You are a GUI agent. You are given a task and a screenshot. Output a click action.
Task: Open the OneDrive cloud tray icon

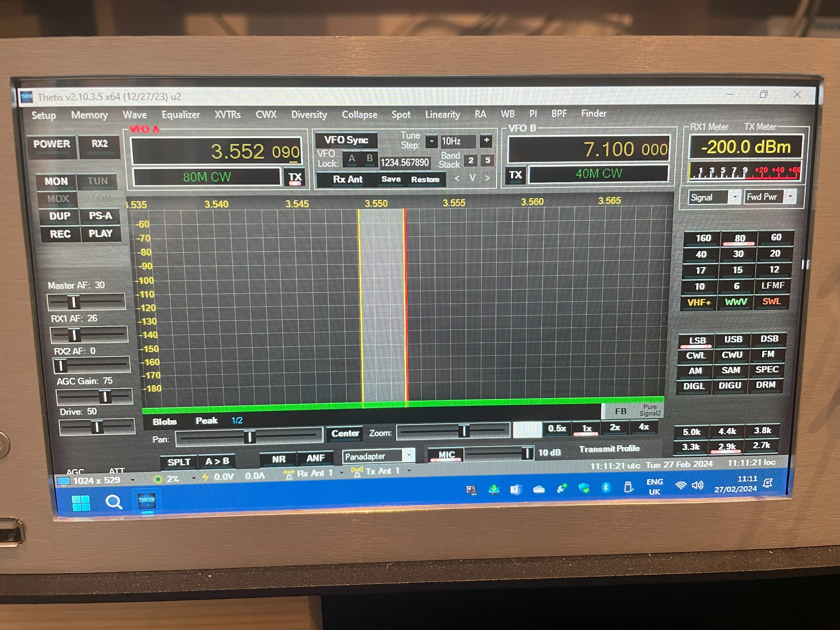click(x=539, y=489)
